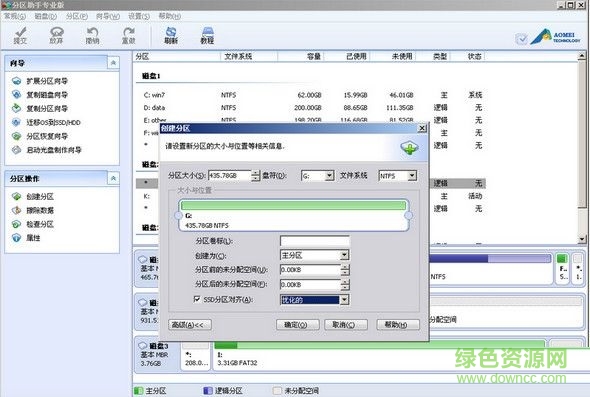Viewport: 590px width, 397px height.
Task: Click the 类型 column header
Action: (x=433, y=56)
